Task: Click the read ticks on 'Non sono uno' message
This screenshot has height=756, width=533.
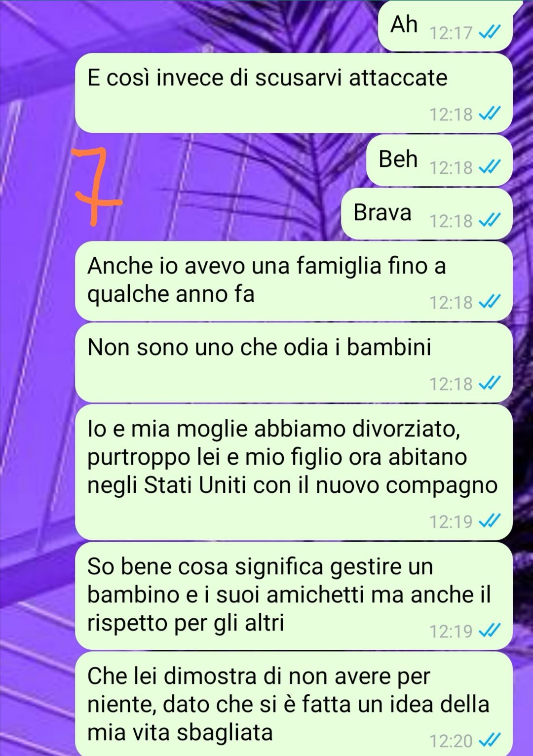Action: pyautogui.click(x=491, y=383)
